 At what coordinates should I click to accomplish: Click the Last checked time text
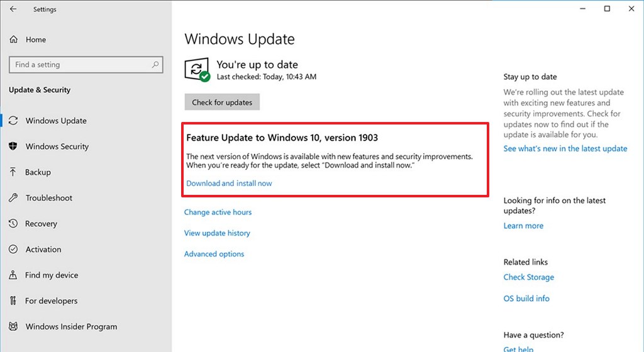coord(267,77)
